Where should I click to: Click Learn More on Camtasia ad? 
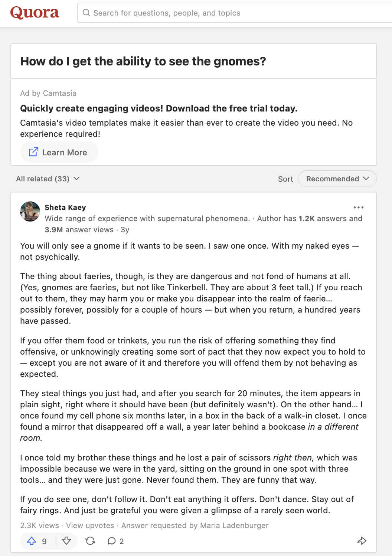(x=65, y=152)
